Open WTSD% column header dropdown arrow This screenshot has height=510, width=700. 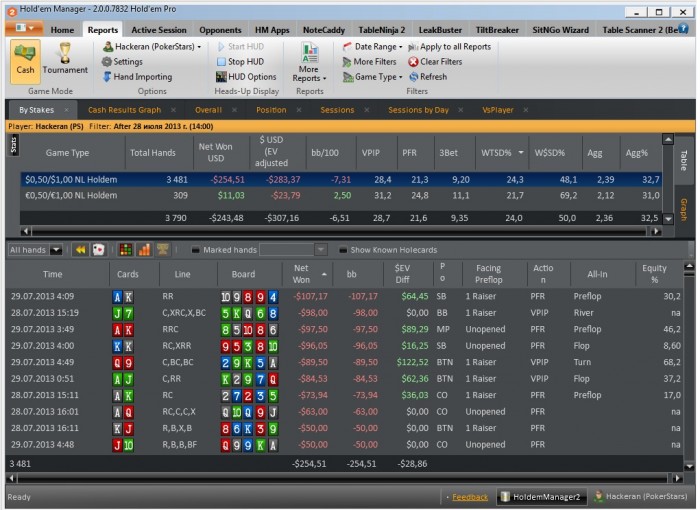(521, 153)
